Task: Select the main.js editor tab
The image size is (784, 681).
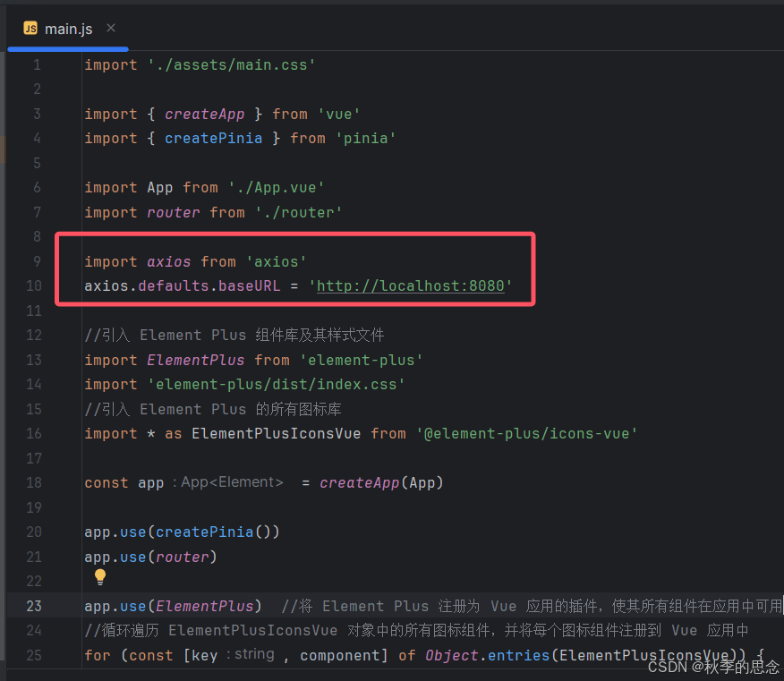Action: click(68, 29)
